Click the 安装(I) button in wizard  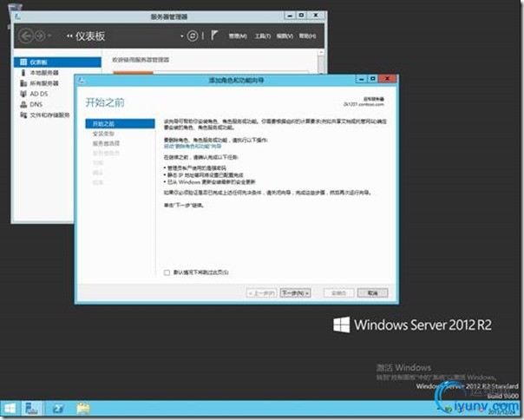(338, 293)
